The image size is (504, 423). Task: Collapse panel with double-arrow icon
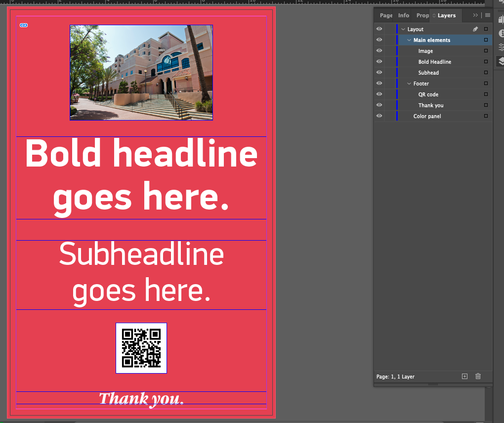(475, 15)
